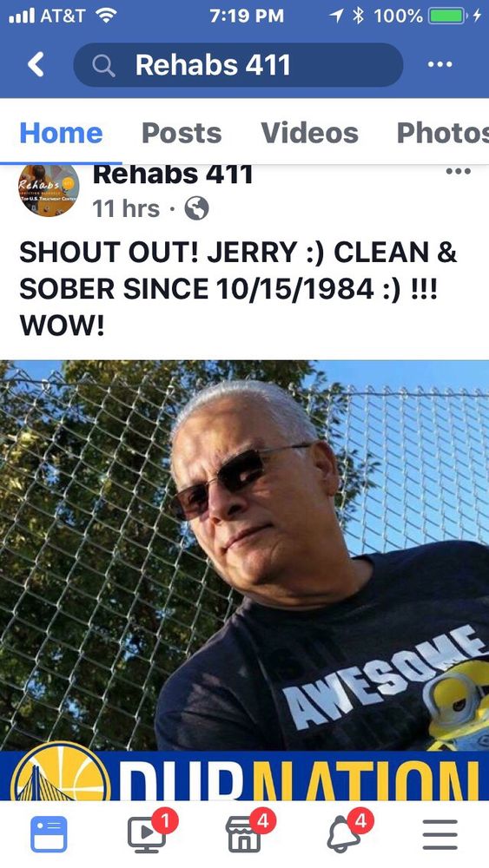Tap the Rehabs 411 page name link
489x868 pixels.
tap(173, 175)
